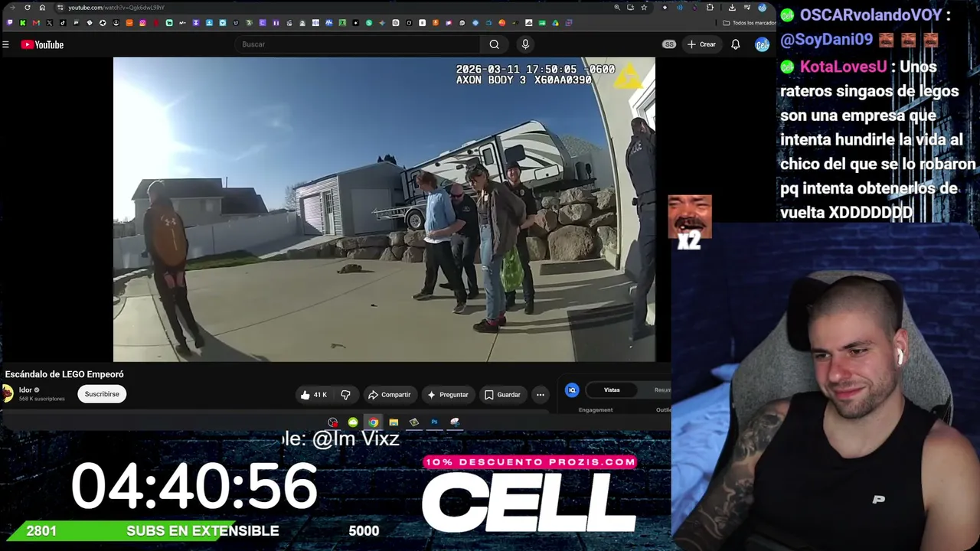This screenshot has height=551, width=980.
Task: Open the Chrome profile avatar
Action: tap(762, 8)
